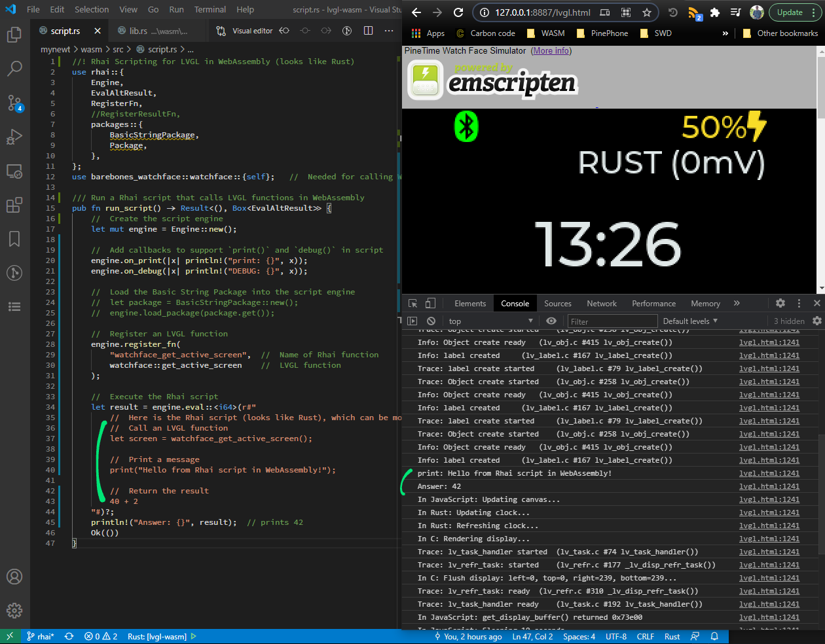Toggle device toolbar in DevTools

click(x=430, y=303)
